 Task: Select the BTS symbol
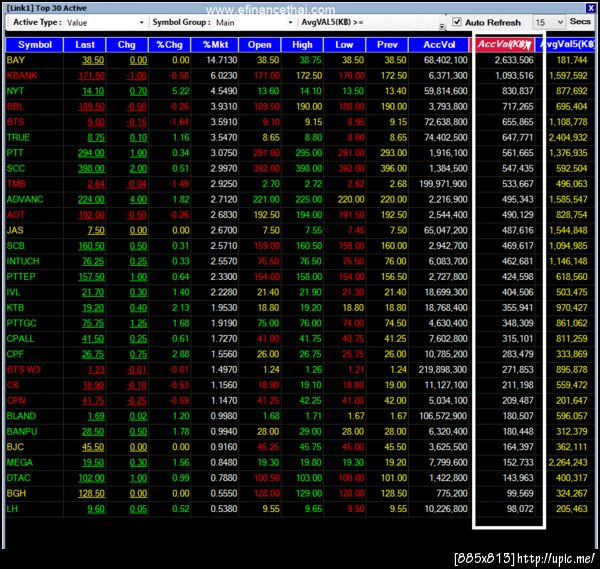(15, 122)
